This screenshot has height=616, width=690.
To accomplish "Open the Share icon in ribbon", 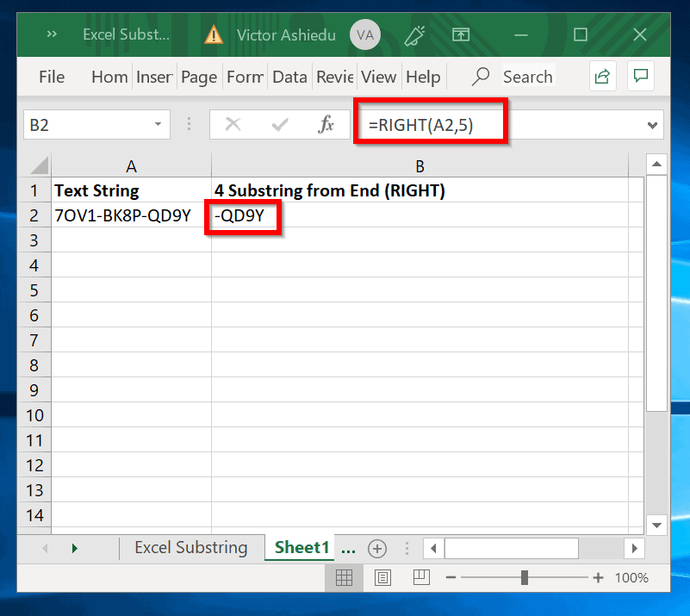I will click(602, 77).
